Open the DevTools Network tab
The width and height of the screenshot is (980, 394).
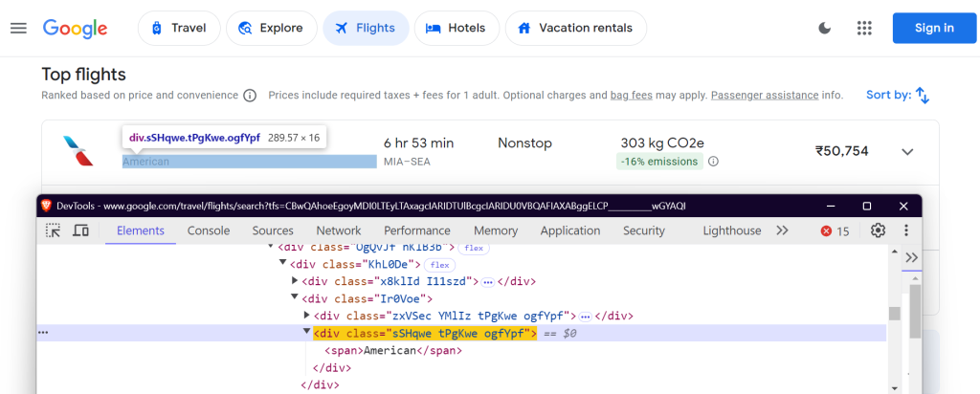click(339, 230)
